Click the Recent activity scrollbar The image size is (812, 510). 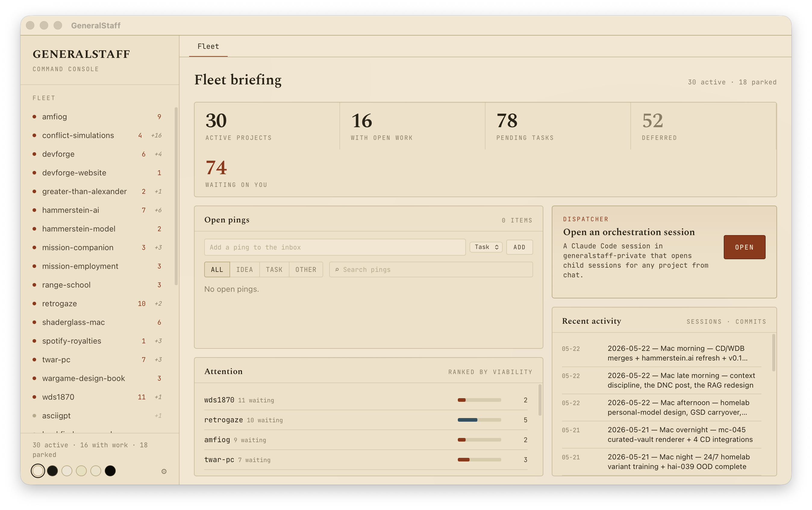coord(773,353)
